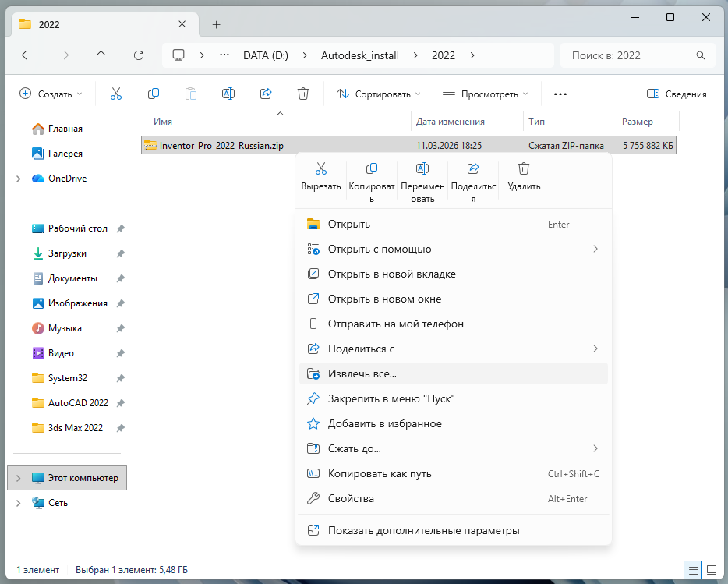Refresh the current folder view

tap(139, 55)
